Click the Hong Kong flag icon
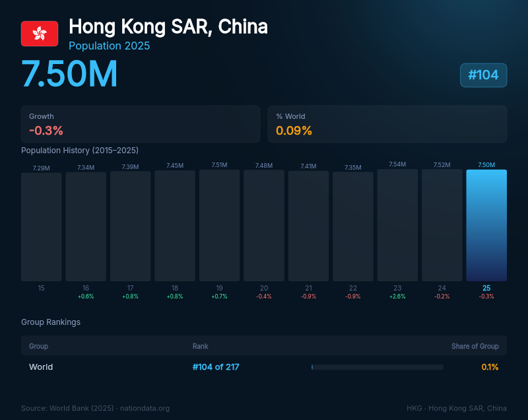Viewport: 528px width, 420px height. 40,34
